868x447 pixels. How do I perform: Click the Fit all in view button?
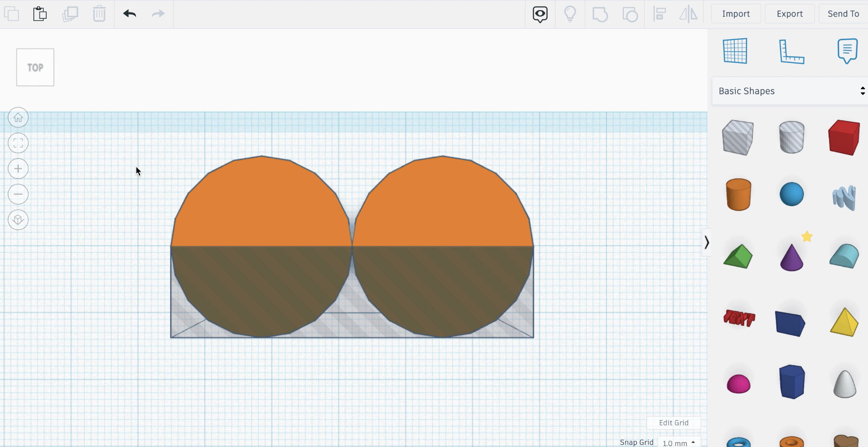click(18, 143)
